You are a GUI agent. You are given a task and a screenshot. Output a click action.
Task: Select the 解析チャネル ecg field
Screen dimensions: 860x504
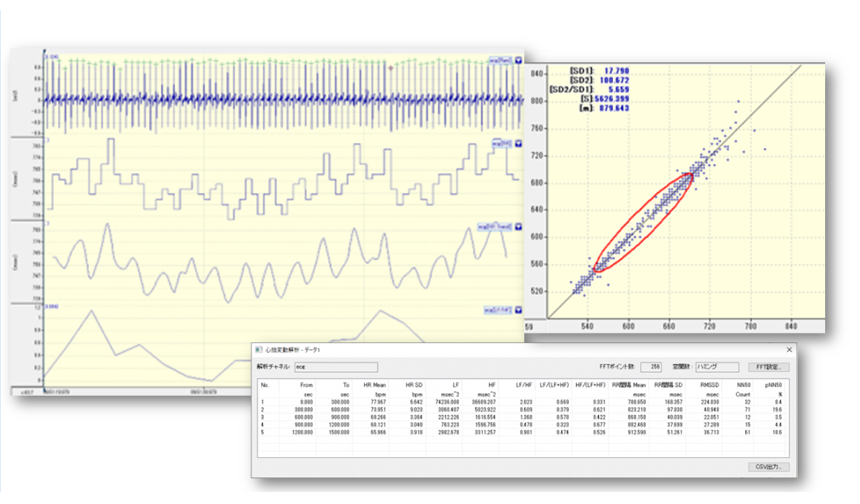(336, 367)
